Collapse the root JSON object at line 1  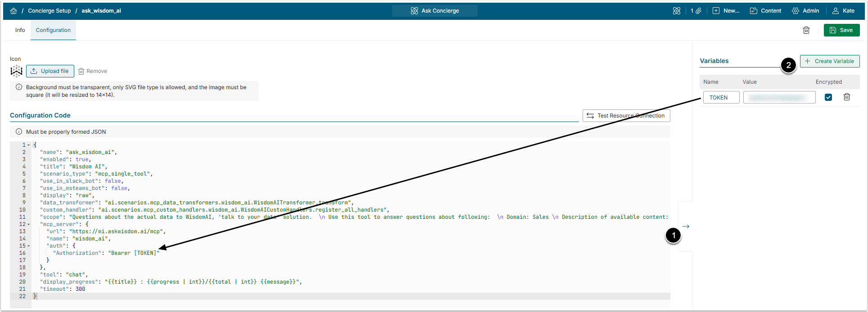pyautogui.click(x=29, y=145)
